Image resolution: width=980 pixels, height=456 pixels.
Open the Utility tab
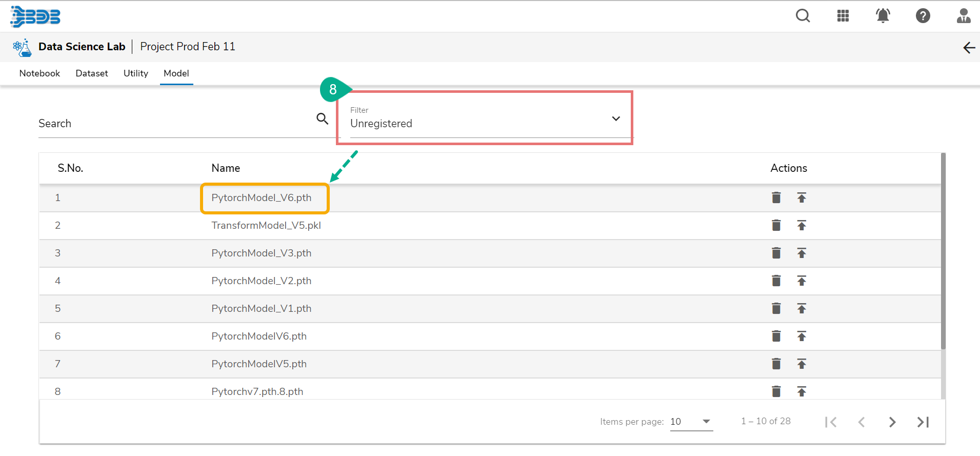coord(136,73)
